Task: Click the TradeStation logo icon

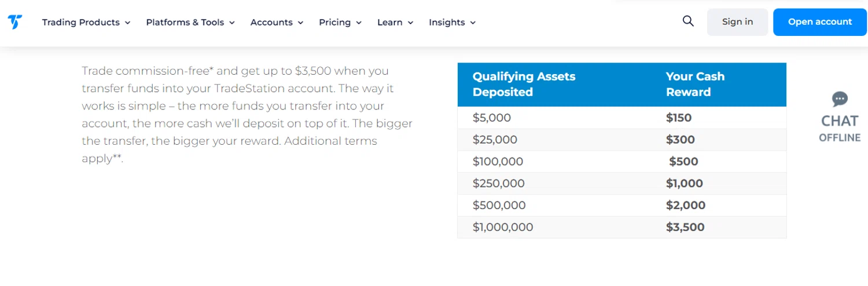Action: pos(15,23)
